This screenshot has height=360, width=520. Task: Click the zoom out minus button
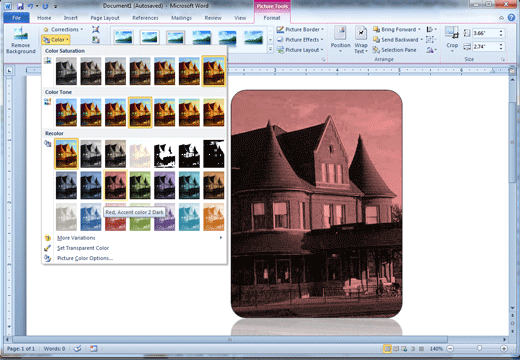[450, 349]
